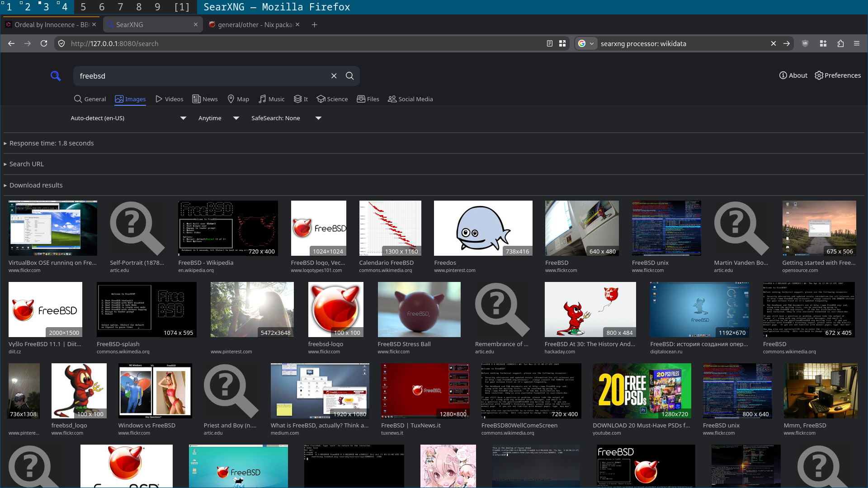
Task: Select the General search category
Action: click(90, 99)
